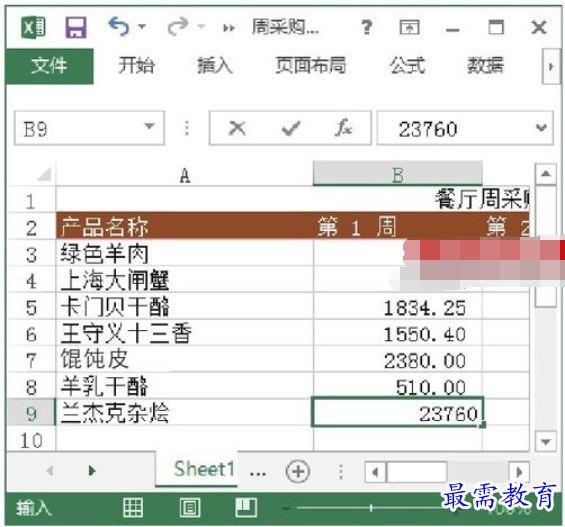
Task: Open the 页面布局 tab
Action: pos(311,66)
